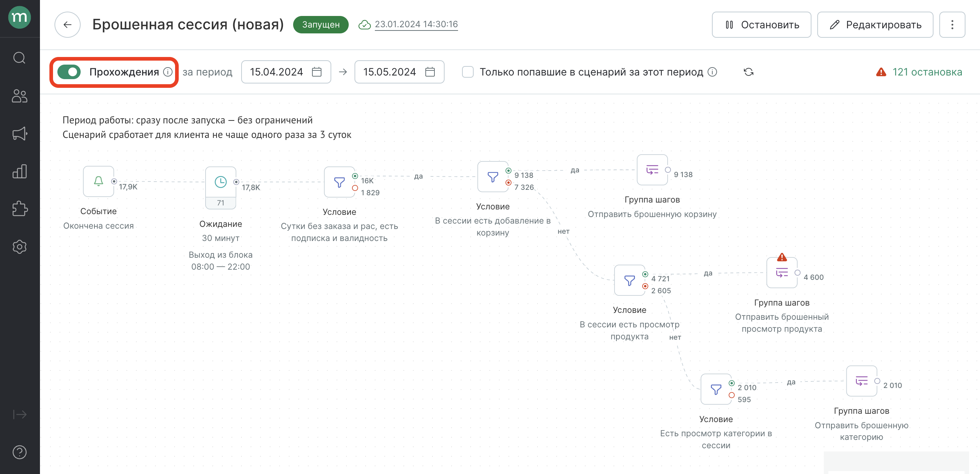The height and width of the screenshot is (474, 980).
Task: Select the Отправить брошенную корзину step group block
Action: point(652,170)
